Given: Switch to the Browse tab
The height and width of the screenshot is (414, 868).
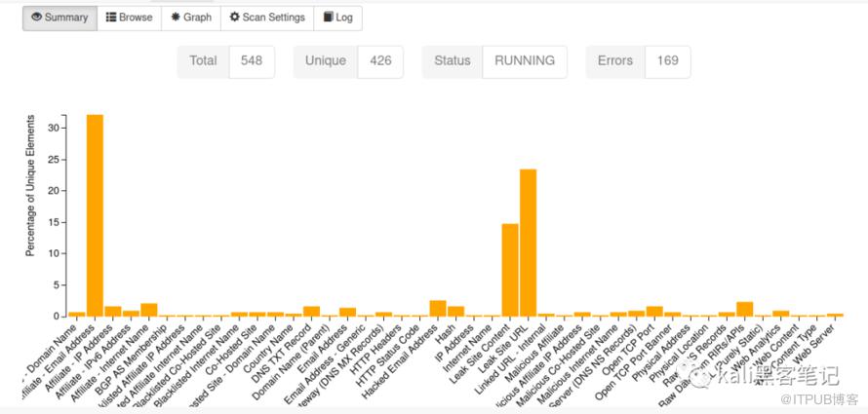Looking at the screenshot, I should tap(129, 18).
